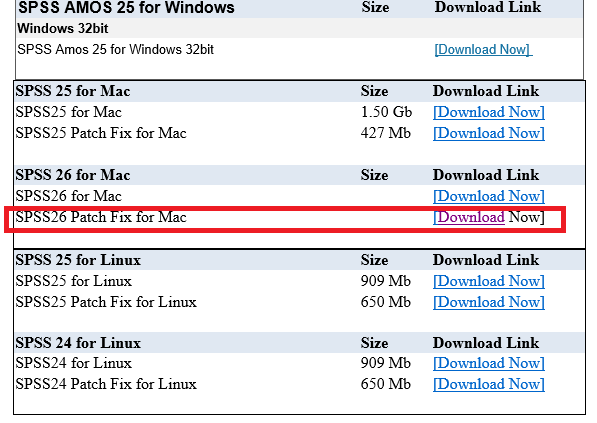Download the SPSS24 Patch Fix for Linux

[489, 384]
